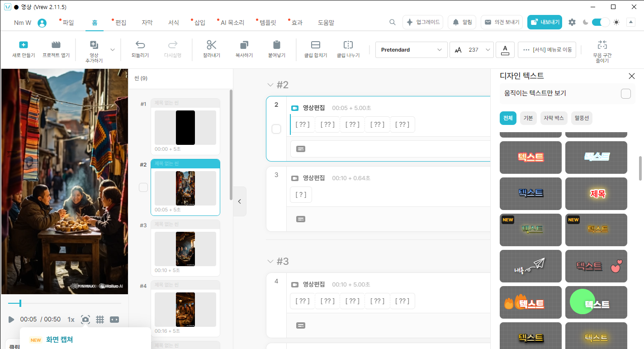
Task: Undo with the 되돌리기 icon
Action: tap(140, 45)
